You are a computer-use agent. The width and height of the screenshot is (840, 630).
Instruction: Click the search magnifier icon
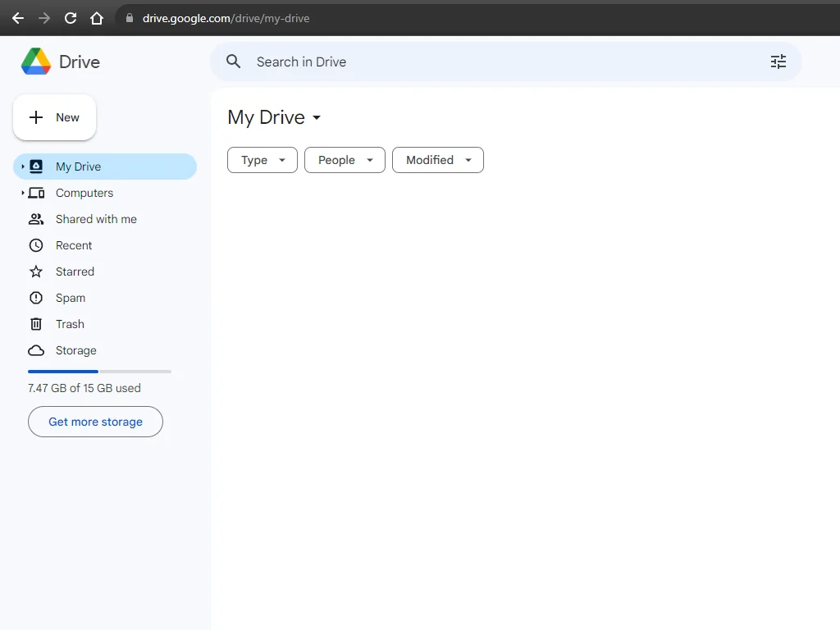coord(233,62)
